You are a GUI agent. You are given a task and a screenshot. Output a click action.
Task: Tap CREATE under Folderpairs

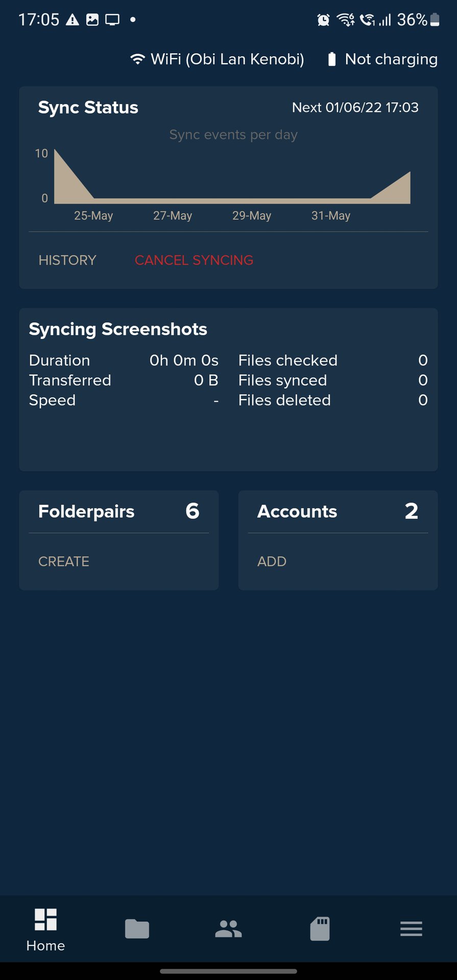(64, 561)
